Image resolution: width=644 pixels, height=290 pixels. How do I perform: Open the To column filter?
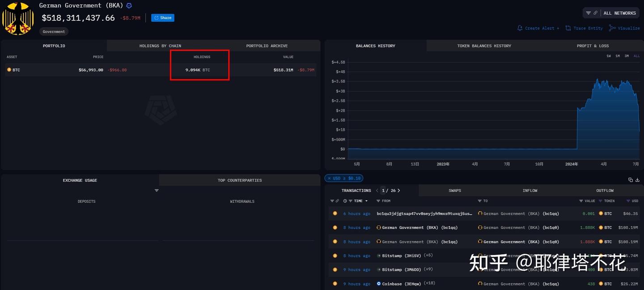point(479,201)
